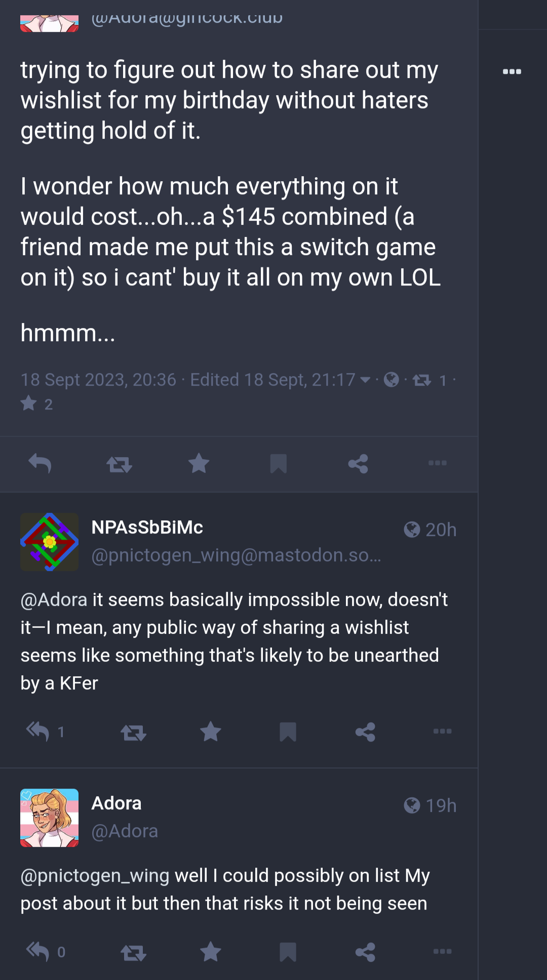Boost NPAsSbBiMc's reply
The height and width of the screenshot is (980, 547).
[134, 732]
